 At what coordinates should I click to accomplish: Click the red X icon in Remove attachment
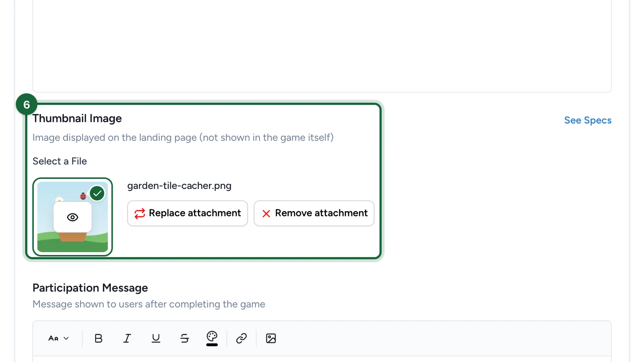266,214
